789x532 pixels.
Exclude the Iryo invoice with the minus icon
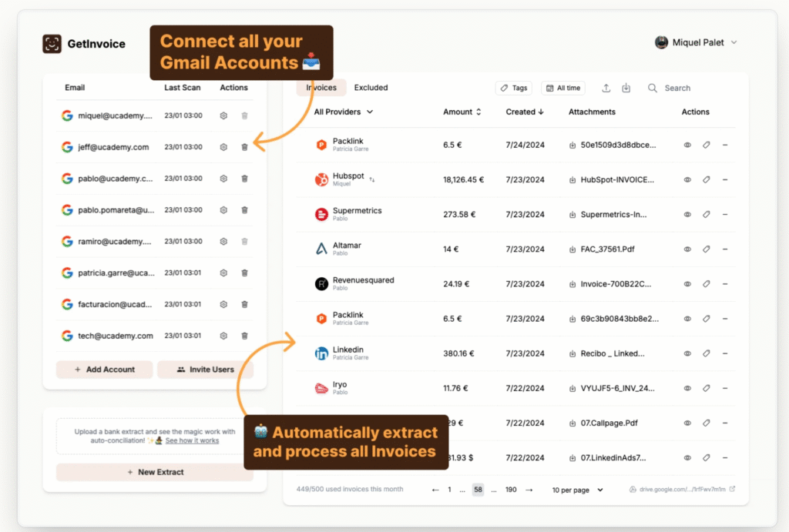point(725,388)
